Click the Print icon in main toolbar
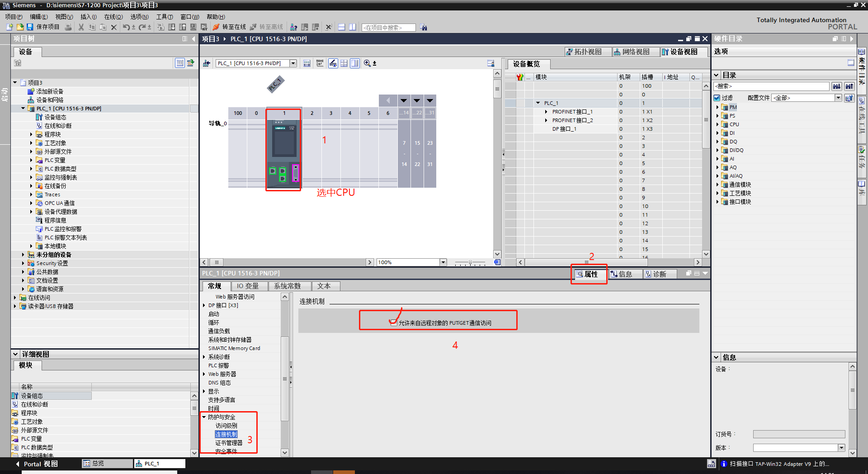The image size is (868, 474). (68, 27)
